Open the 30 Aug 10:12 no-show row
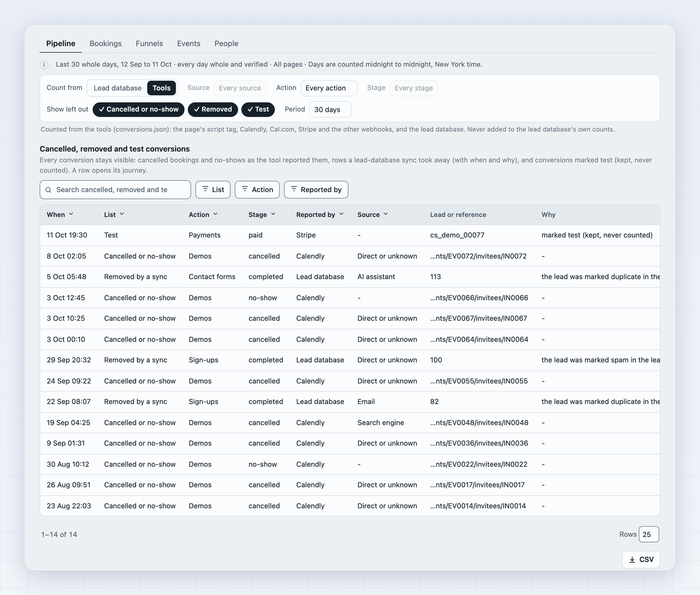The image size is (700, 595). [350, 464]
